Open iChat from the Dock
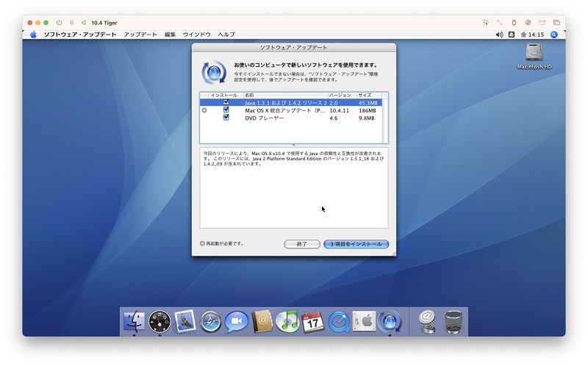Image resolution: width=588 pixels, height=366 pixels. point(236,321)
